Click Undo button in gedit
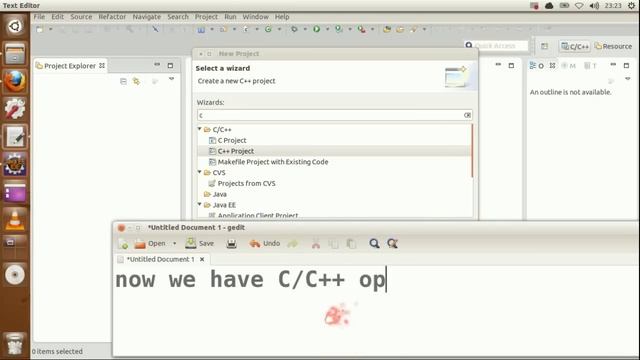The image size is (640, 360). tap(265, 244)
